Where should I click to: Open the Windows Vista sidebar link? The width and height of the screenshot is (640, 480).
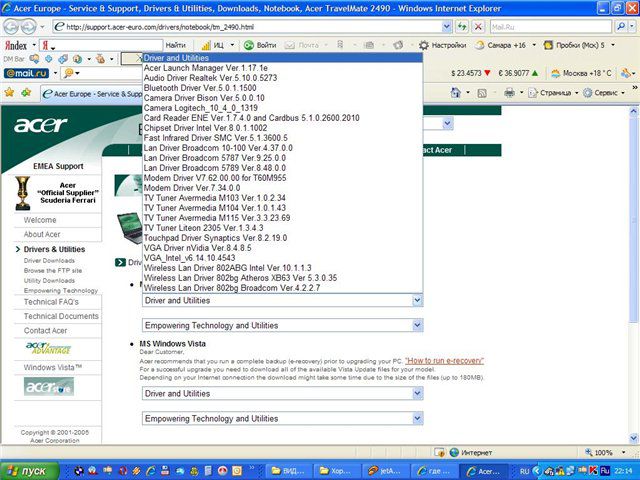click(53, 367)
